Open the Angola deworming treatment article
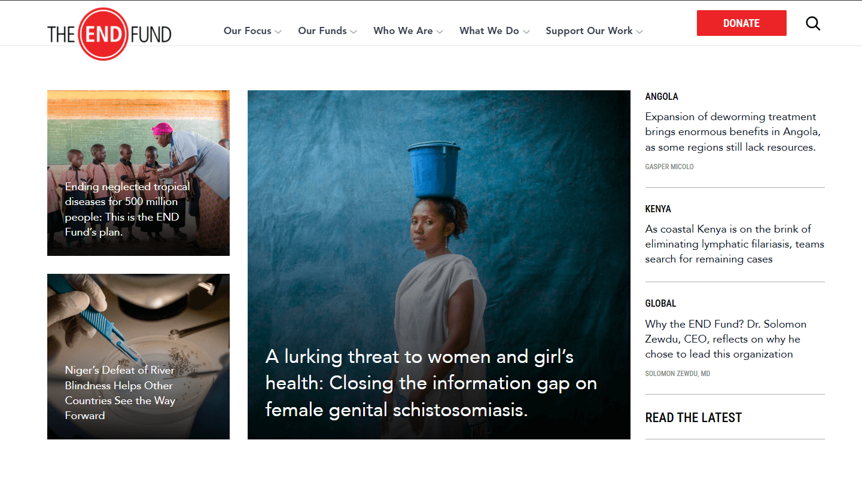 tap(733, 132)
